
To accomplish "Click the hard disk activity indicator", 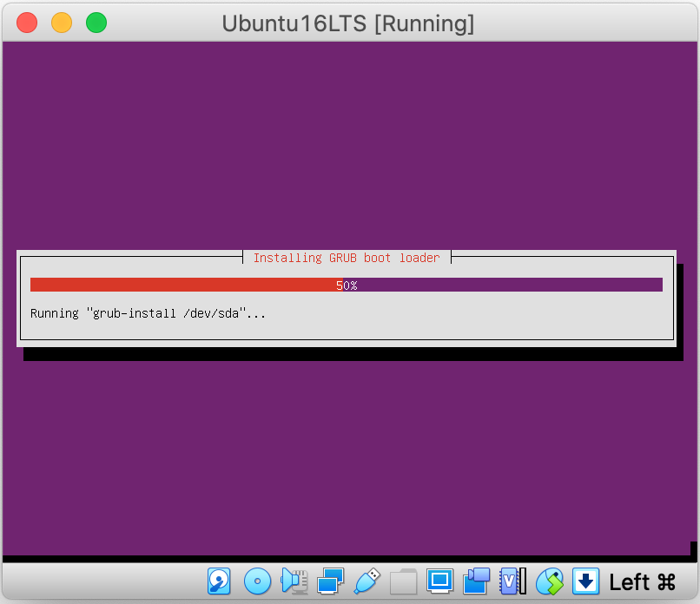I will coord(220,581).
